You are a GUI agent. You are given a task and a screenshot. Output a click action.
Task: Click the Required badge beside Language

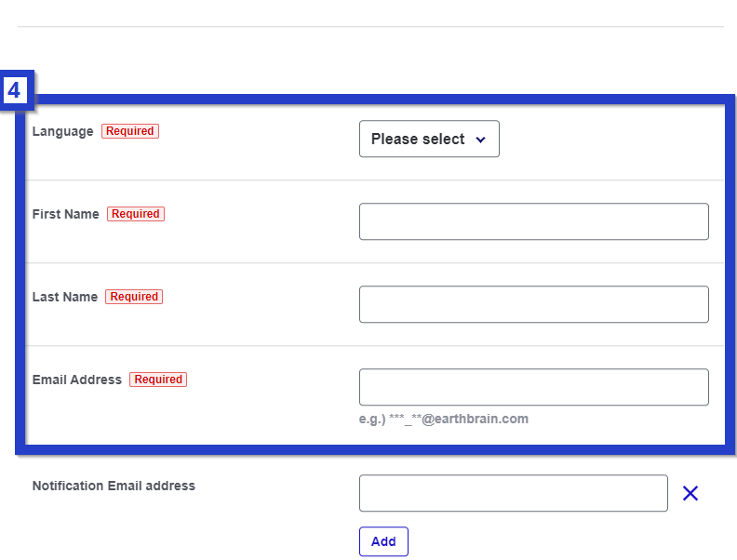point(130,131)
